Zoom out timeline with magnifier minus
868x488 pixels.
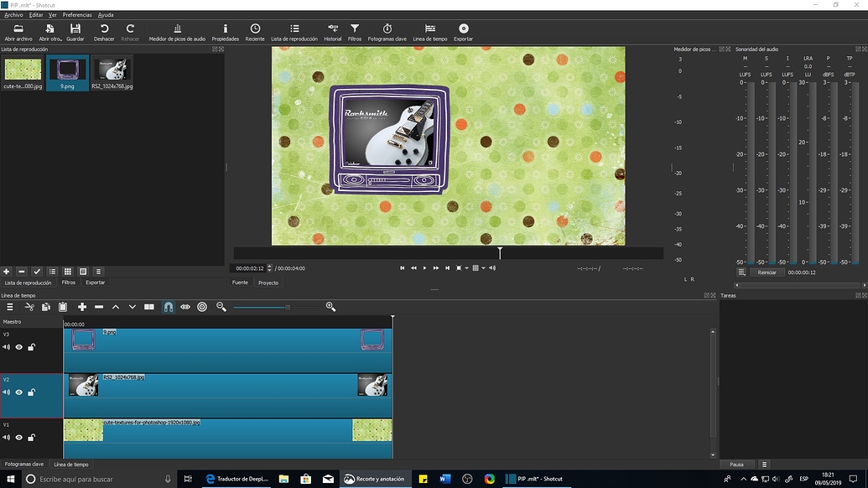[221, 307]
